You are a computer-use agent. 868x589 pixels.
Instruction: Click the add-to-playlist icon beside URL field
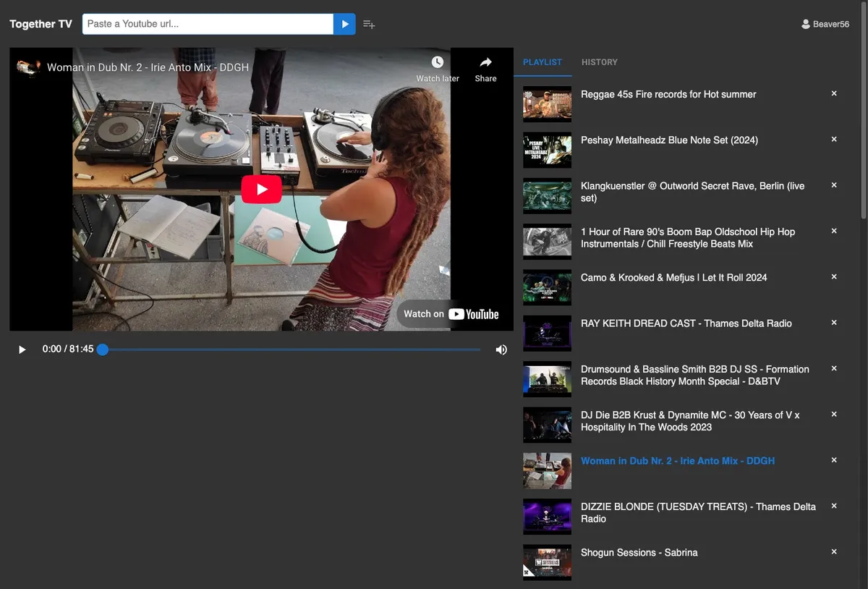[x=369, y=24]
